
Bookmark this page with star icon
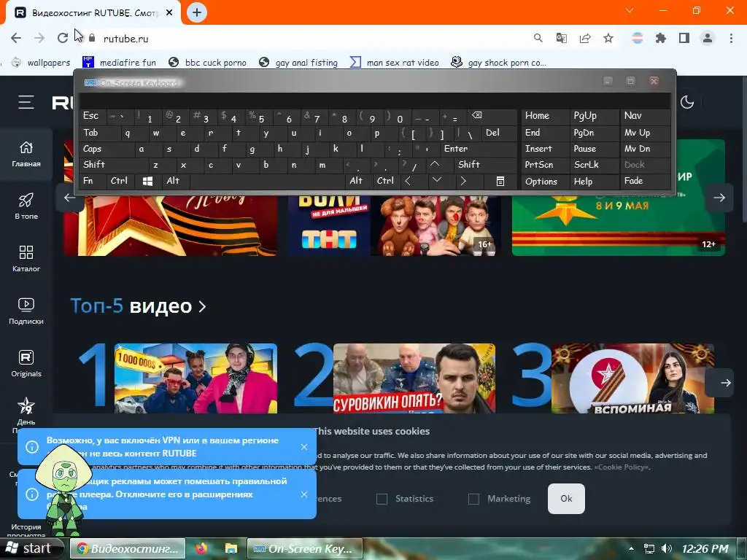click(608, 38)
